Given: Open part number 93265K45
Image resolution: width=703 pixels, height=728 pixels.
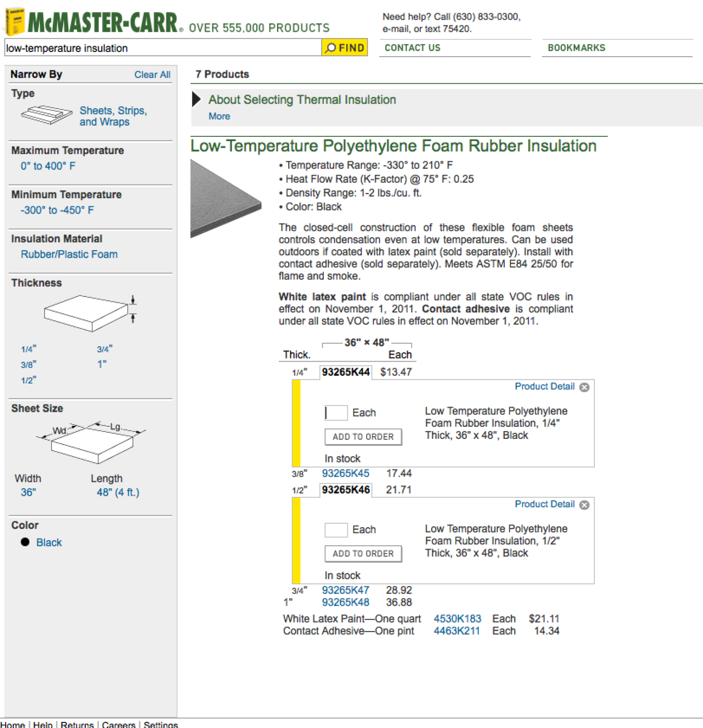Looking at the screenshot, I should [346, 474].
